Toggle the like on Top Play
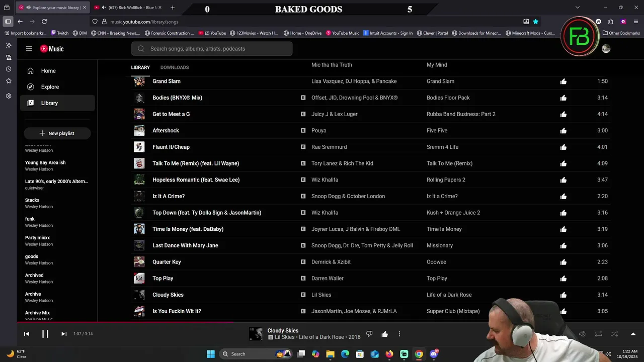Viewport: 644px width, 362px height. pos(563,279)
